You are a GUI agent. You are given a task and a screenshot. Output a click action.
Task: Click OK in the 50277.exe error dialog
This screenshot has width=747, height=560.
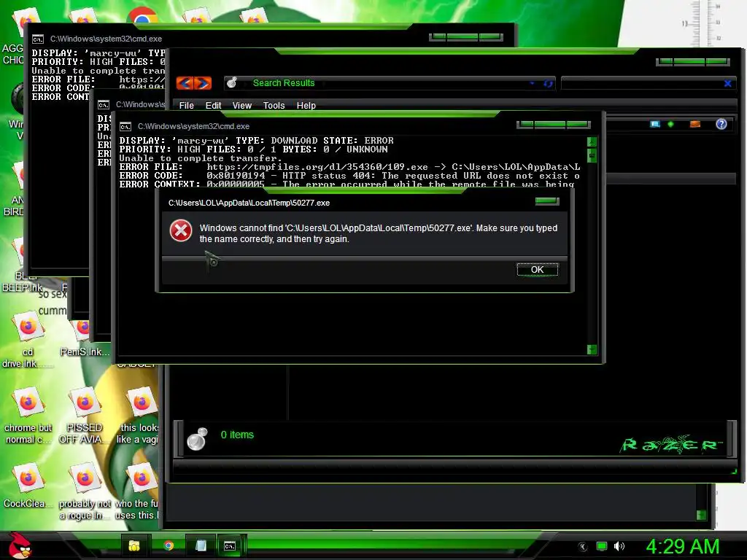[x=538, y=270]
